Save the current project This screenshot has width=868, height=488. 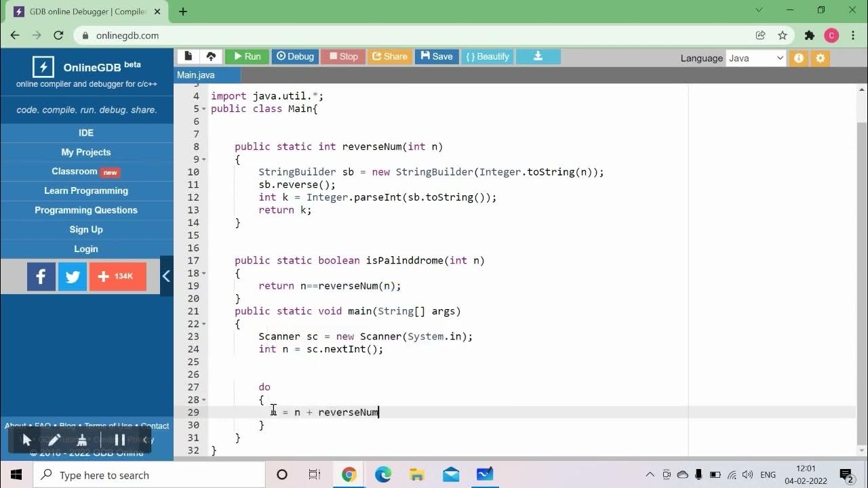click(437, 56)
